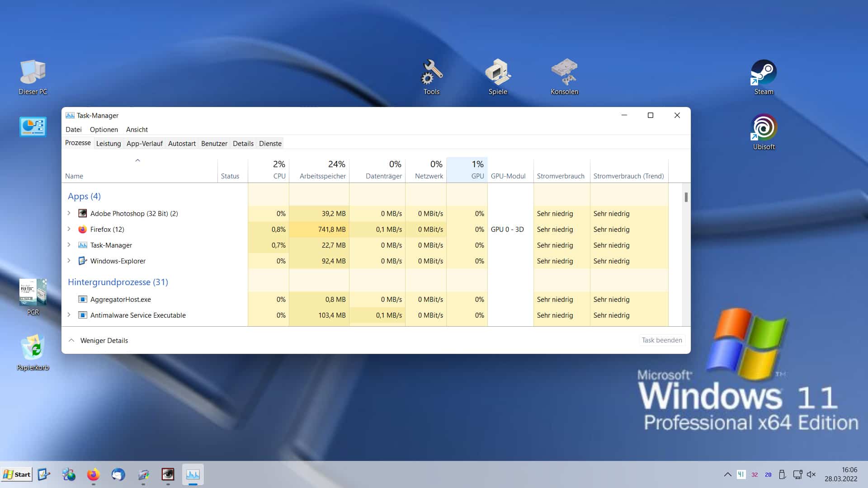Open the folder with Windows flag taskbar icon

143,474
